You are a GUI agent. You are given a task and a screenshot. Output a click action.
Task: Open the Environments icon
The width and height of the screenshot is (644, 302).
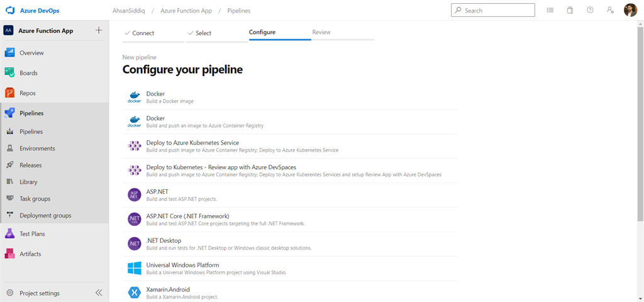[10, 148]
